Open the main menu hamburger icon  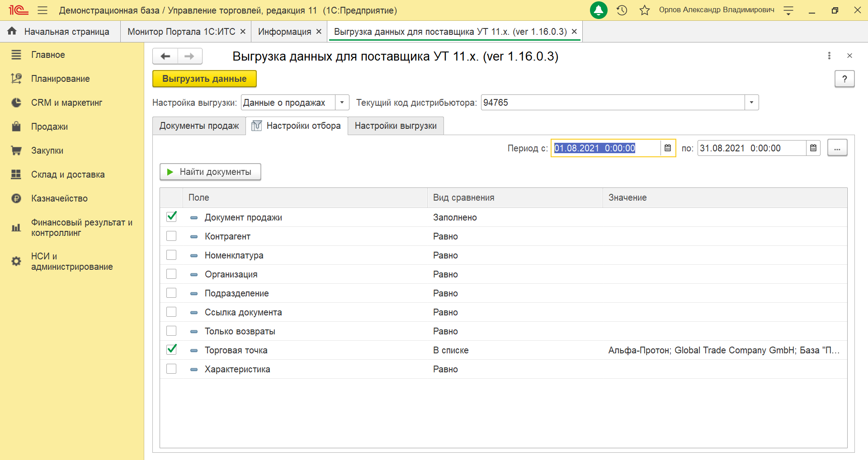pos(42,10)
